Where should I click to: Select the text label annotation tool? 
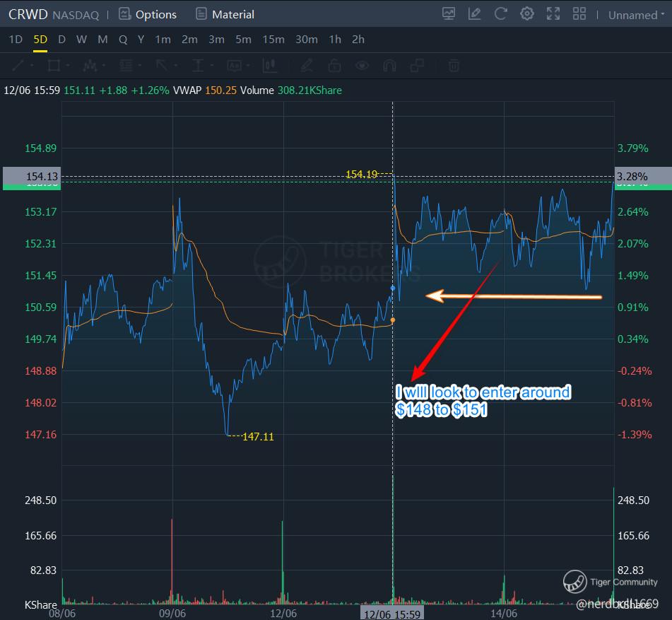point(234,66)
